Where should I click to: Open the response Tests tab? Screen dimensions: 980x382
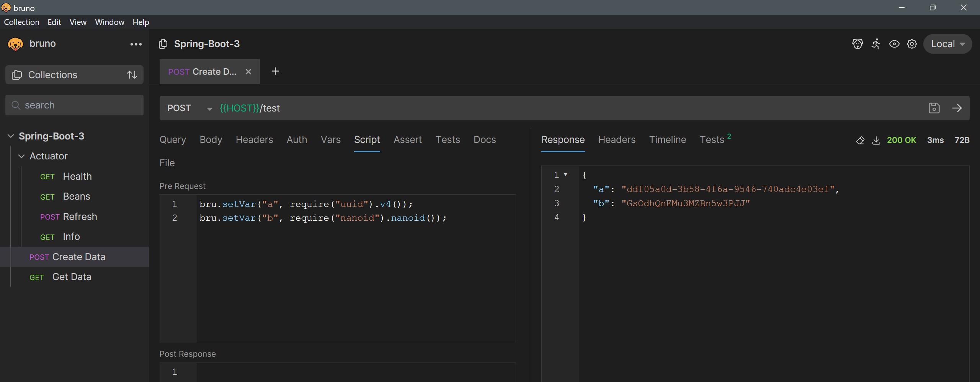tap(715, 139)
